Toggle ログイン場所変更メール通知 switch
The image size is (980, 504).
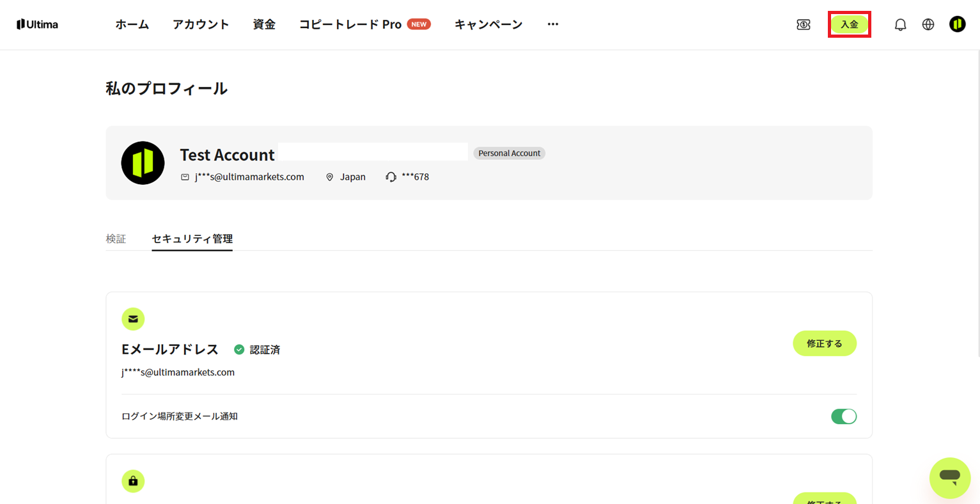(x=843, y=416)
